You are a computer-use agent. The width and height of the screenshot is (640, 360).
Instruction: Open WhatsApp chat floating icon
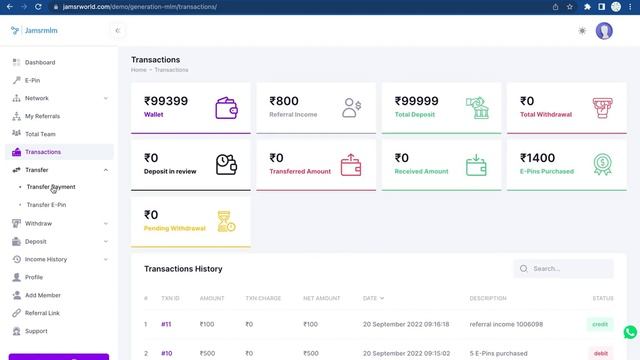pos(630,332)
